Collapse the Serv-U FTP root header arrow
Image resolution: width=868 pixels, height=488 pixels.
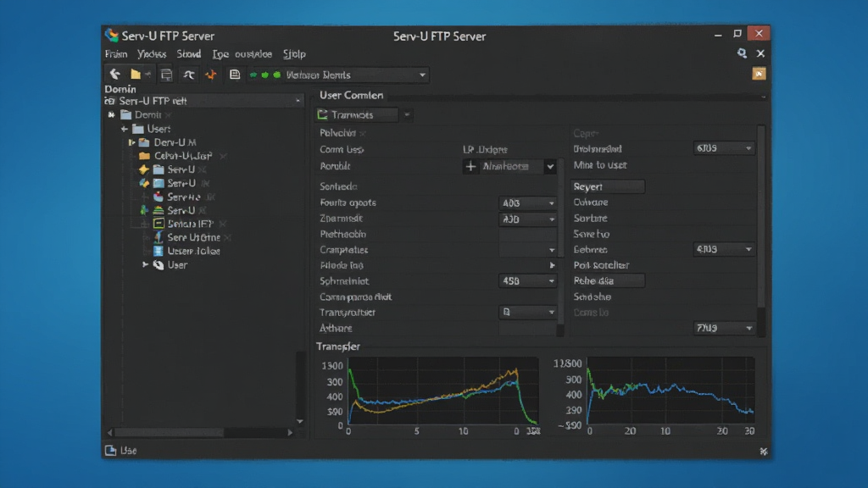pyautogui.click(x=298, y=101)
